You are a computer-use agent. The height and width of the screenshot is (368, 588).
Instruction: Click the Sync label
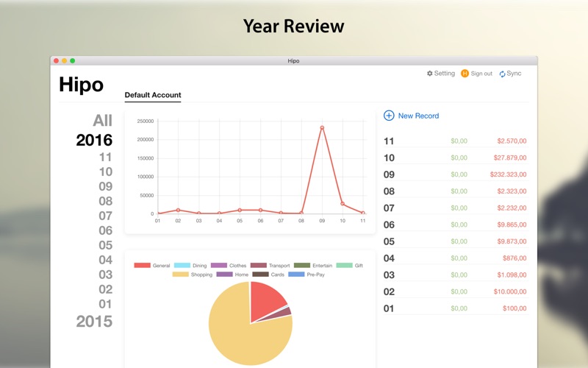click(x=514, y=73)
